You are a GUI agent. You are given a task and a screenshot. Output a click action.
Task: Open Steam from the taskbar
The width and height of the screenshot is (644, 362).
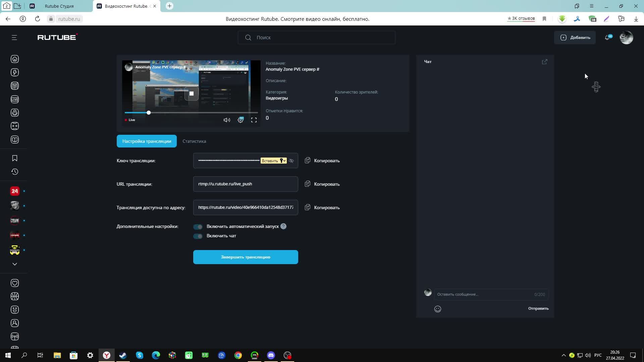coord(123,355)
